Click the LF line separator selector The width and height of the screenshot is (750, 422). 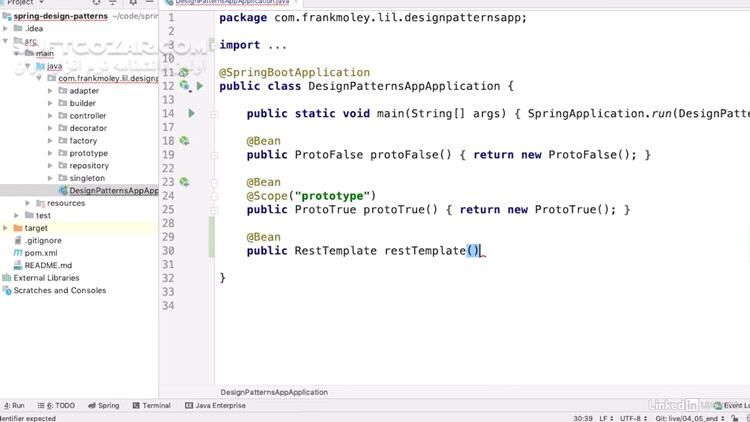[x=606, y=418]
